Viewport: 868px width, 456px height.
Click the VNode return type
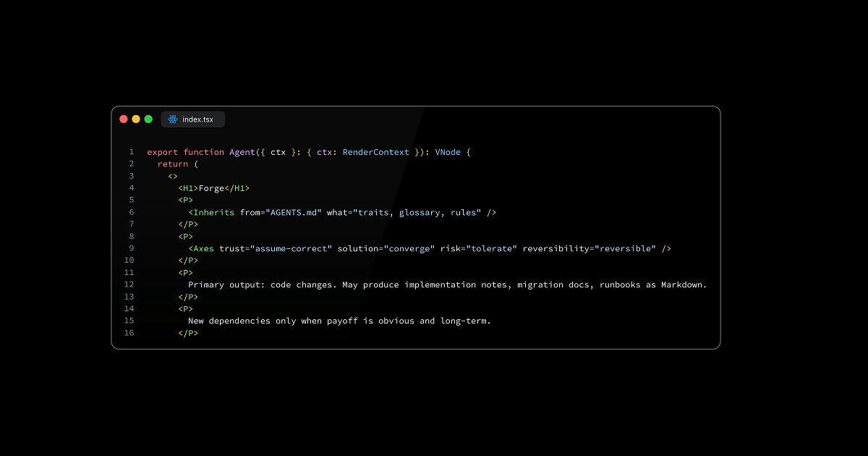[448, 152]
